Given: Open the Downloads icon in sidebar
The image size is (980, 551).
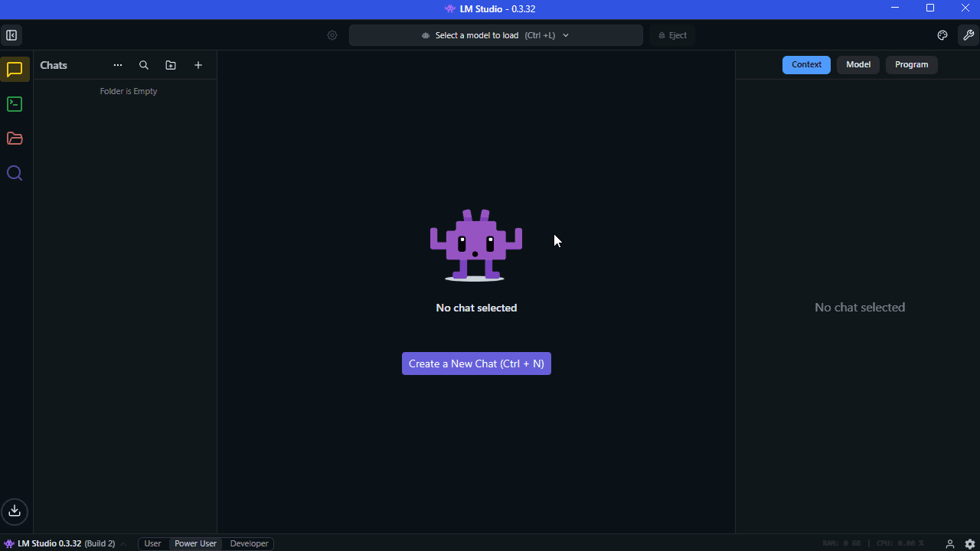Looking at the screenshot, I should point(15,511).
